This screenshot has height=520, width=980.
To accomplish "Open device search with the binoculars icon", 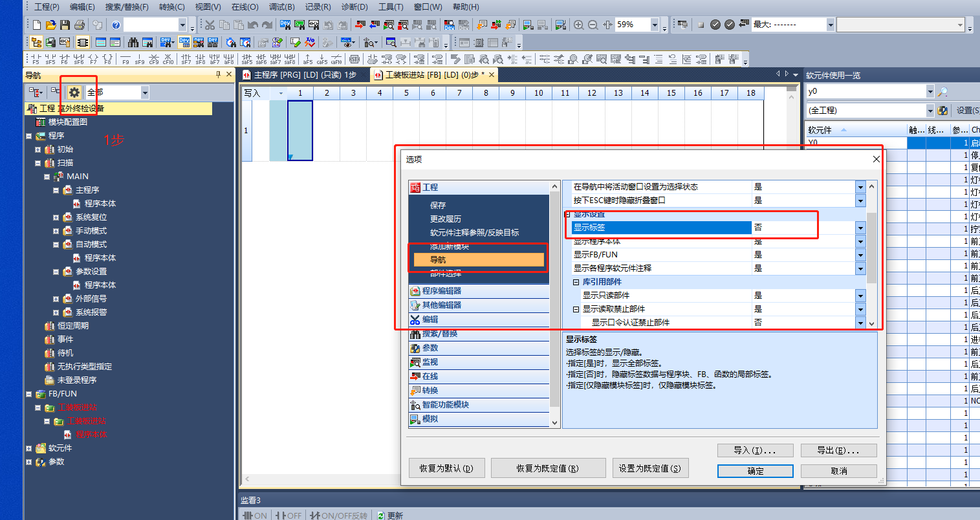I will [133, 42].
